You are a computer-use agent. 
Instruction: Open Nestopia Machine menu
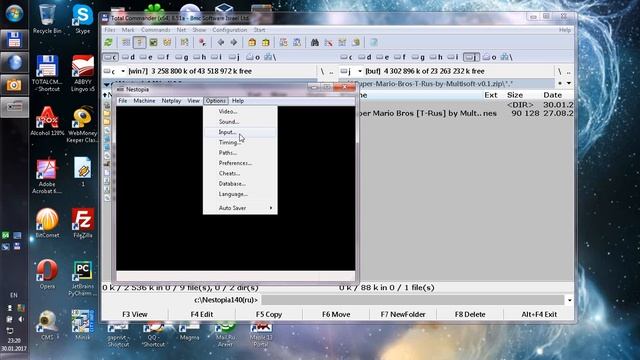coord(144,100)
